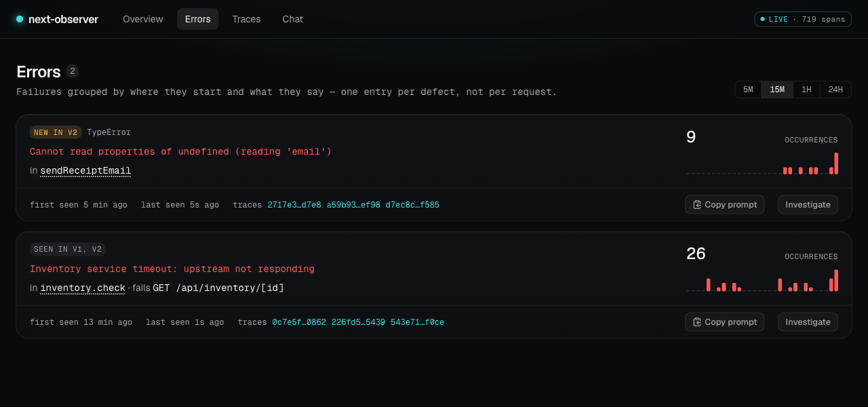This screenshot has width=868, height=407.
Task: Copy prompt for the Inventory timeout entry
Action: (x=725, y=322)
